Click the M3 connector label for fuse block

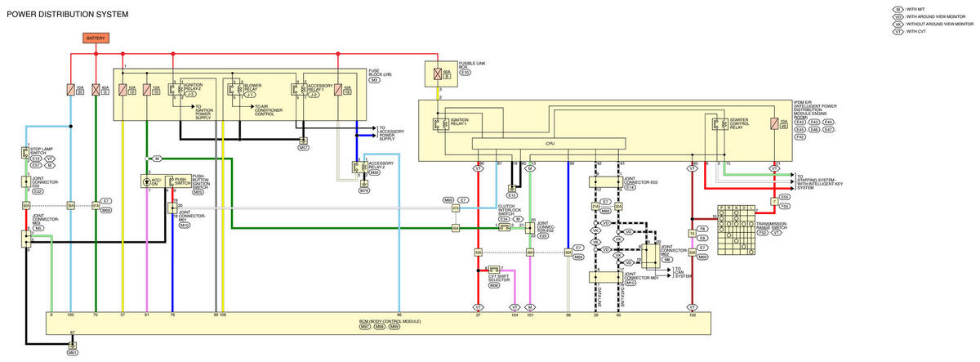click(x=375, y=81)
